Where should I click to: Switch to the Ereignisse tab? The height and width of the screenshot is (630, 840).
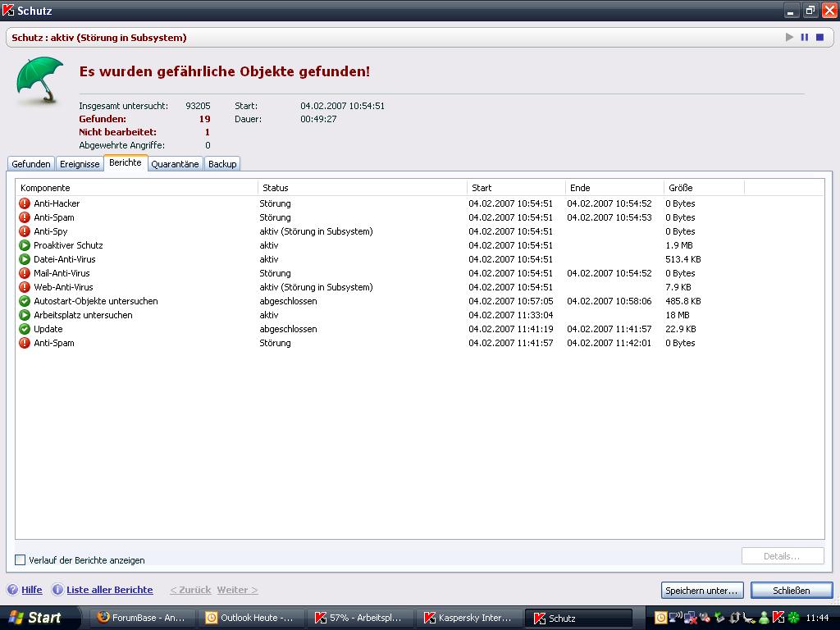point(80,164)
